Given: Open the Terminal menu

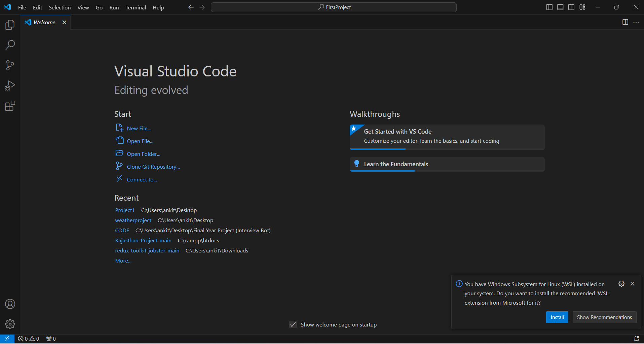Looking at the screenshot, I should tap(136, 7).
